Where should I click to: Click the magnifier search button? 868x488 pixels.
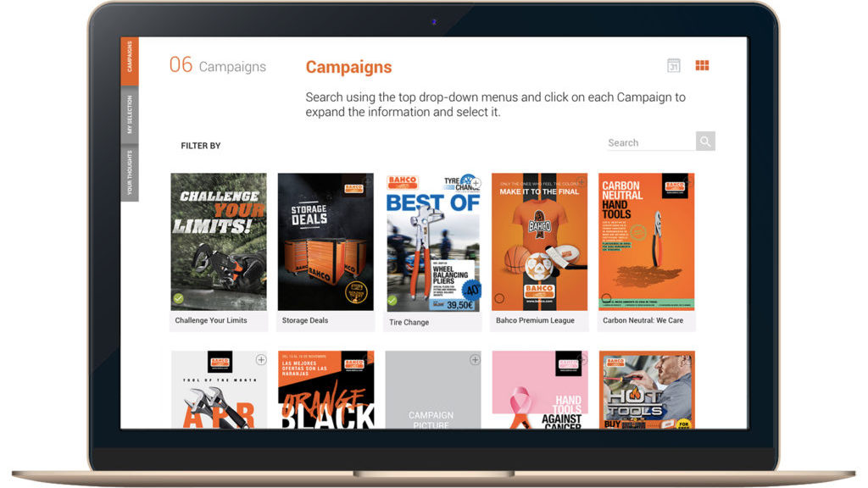point(705,141)
